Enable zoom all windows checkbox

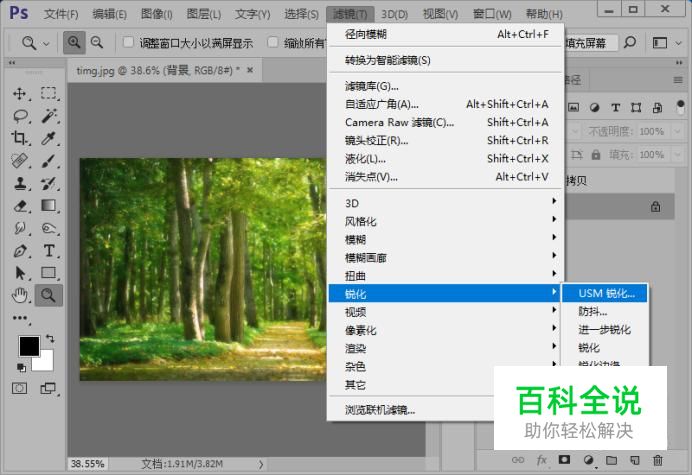(x=273, y=42)
